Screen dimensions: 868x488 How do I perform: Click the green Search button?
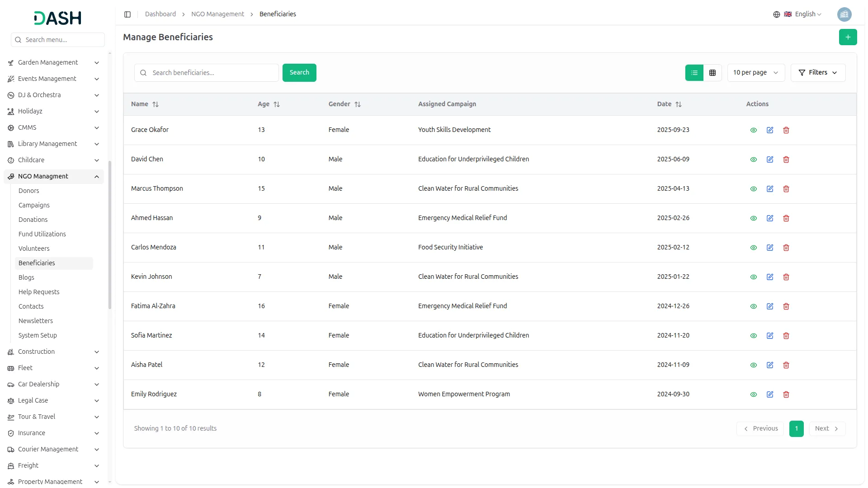[299, 73]
